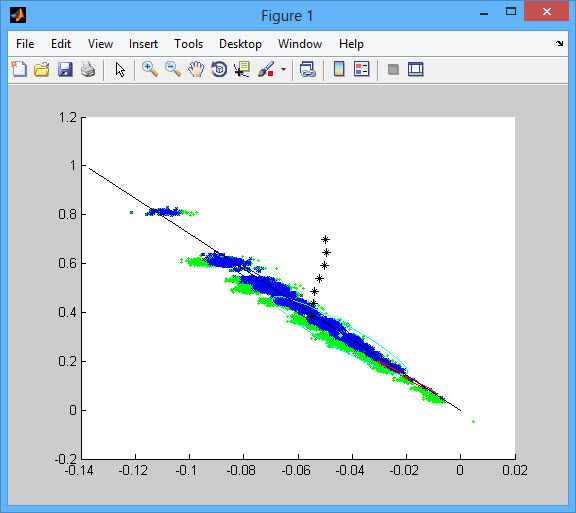Open file with folder icon
The height and width of the screenshot is (513, 576).
point(42,69)
